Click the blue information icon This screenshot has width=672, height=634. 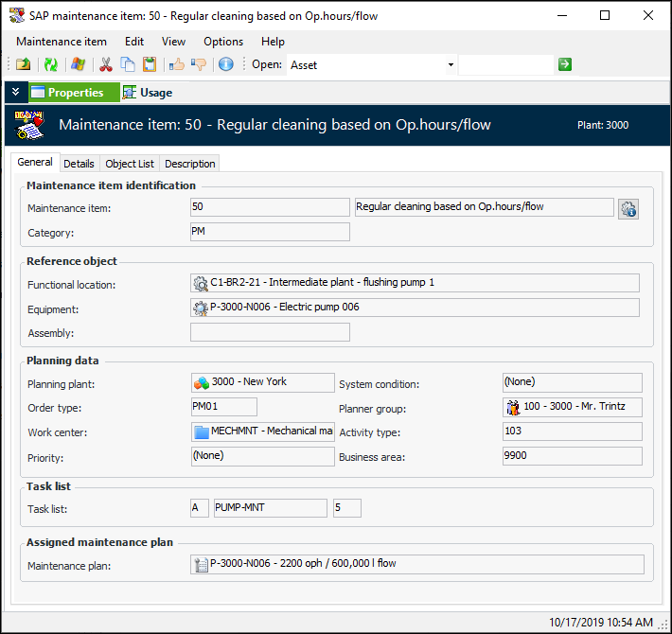225,64
